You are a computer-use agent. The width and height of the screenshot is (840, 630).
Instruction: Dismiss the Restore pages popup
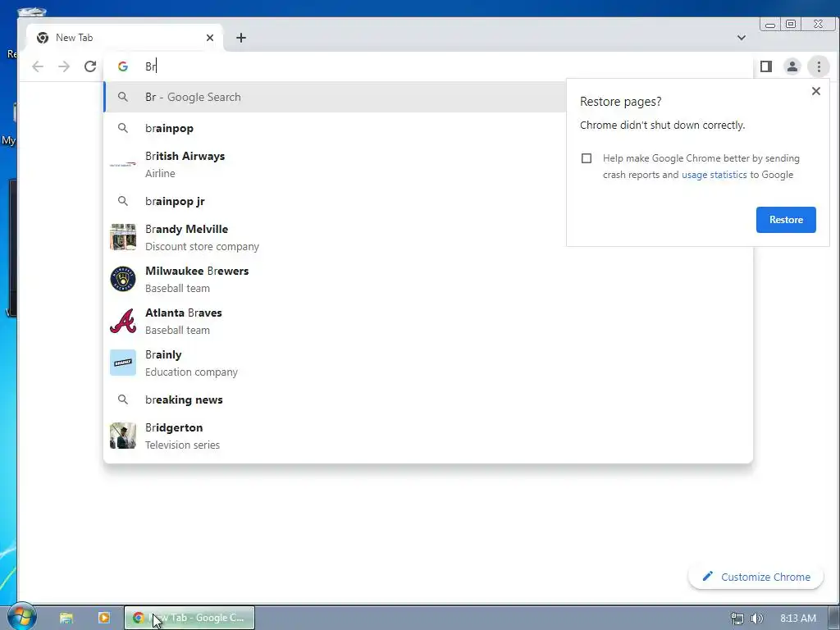(x=816, y=91)
